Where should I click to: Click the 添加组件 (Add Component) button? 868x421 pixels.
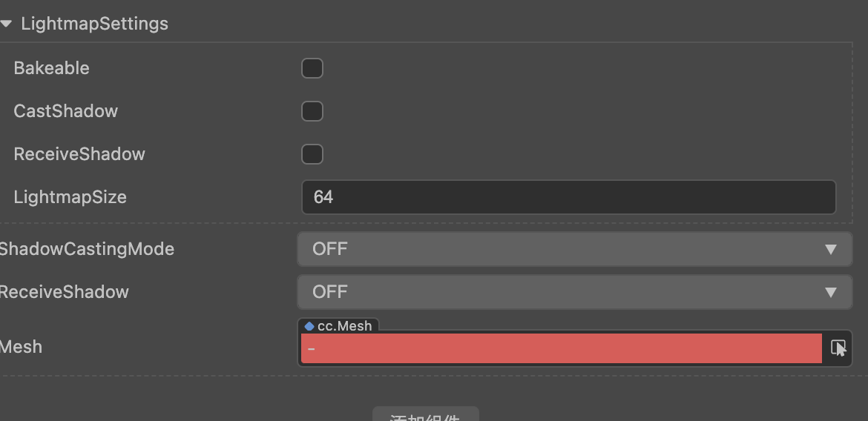pos(425,417)
